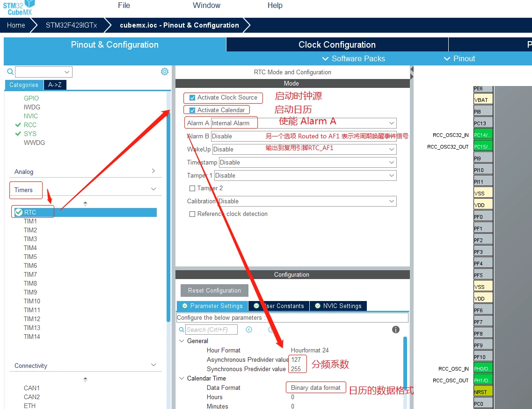Viewport: 532px width, 409px height.
Task: Select the PC0 pin
Action: (x=483, y=403)
